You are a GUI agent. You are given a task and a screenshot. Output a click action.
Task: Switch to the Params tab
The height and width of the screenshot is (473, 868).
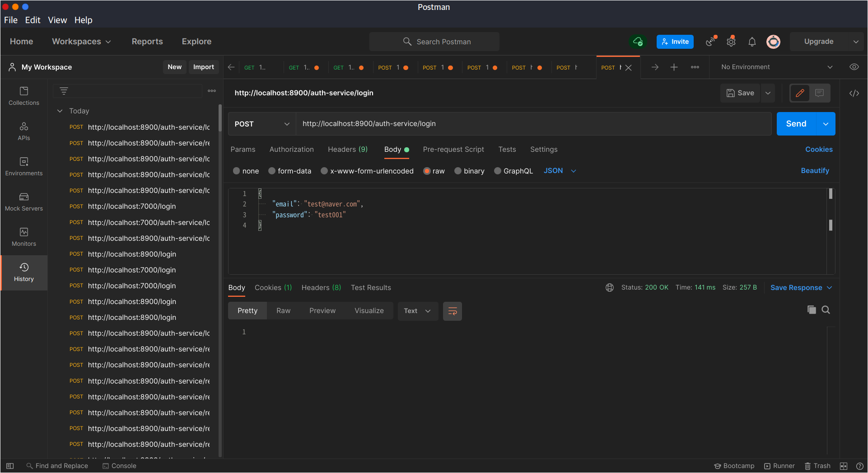[x=243, y=150]
